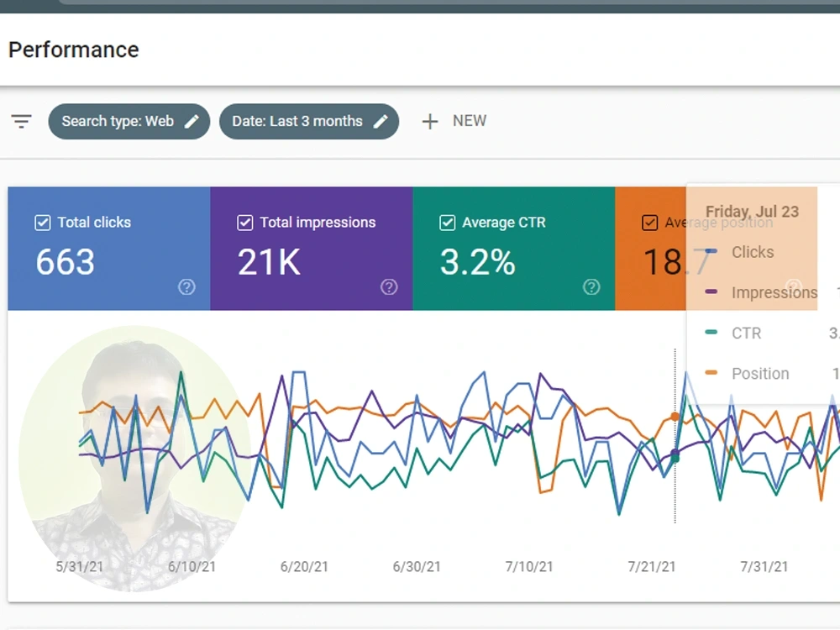The width and height of the screenshot is (840, 630).
Task: Click the 5/31/21 axis date label
Action: click(x=80, y=567)
